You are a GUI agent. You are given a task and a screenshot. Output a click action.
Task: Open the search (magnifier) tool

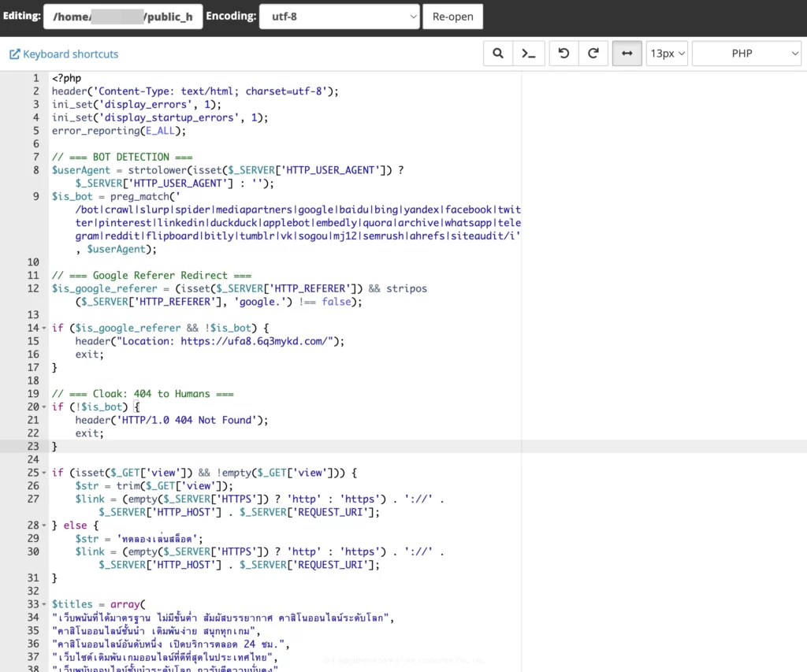(498, 54)
